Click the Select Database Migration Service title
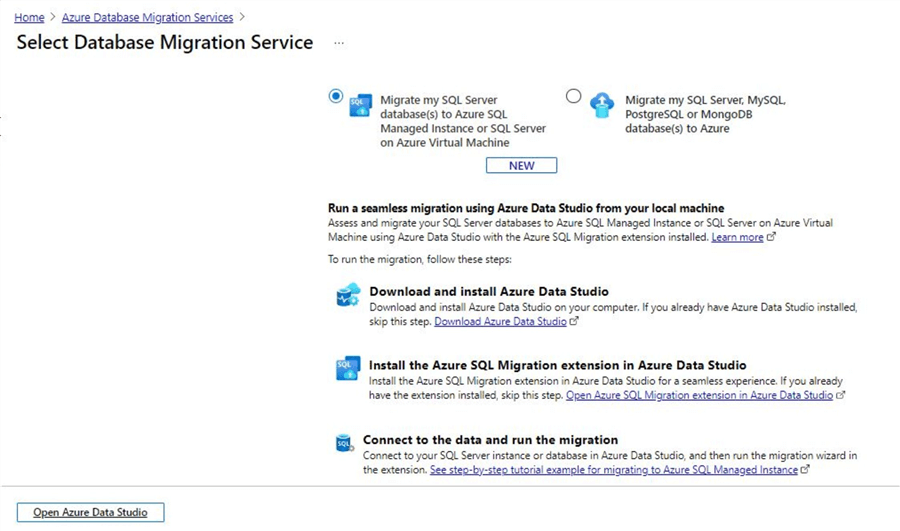Viewport: 900px width, 531px height. coord(165,42)
